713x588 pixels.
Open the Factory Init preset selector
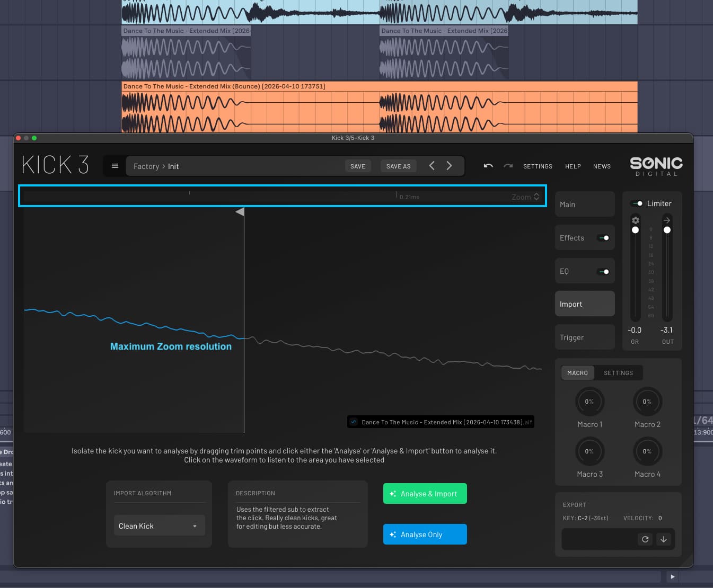pyautogui.click(x=233, y=166)
